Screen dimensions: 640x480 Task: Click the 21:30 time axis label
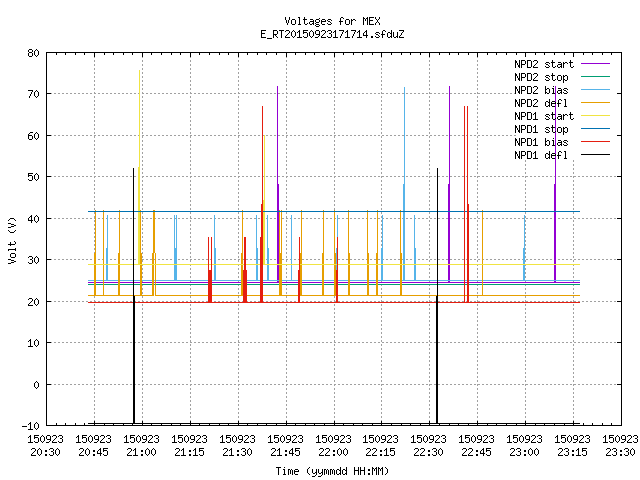click(237, 452)
